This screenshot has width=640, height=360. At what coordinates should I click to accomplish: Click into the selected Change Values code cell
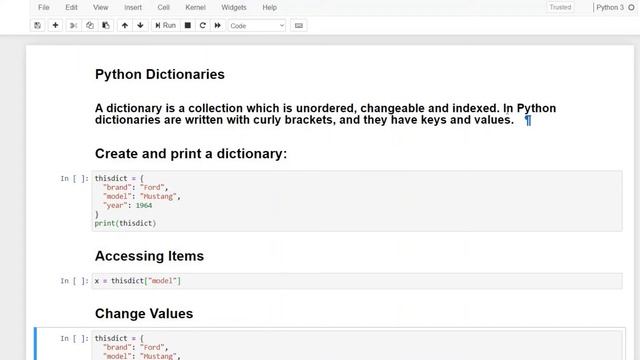click(x=357, y=346)
